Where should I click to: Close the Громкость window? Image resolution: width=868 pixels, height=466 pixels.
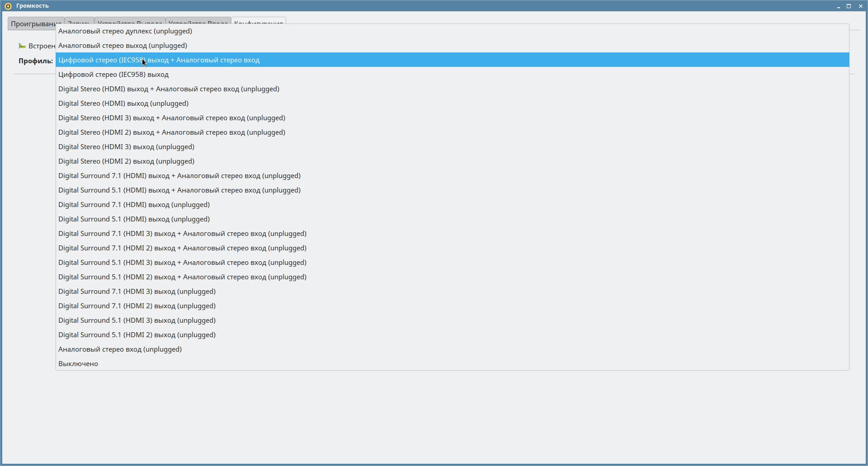860,6
